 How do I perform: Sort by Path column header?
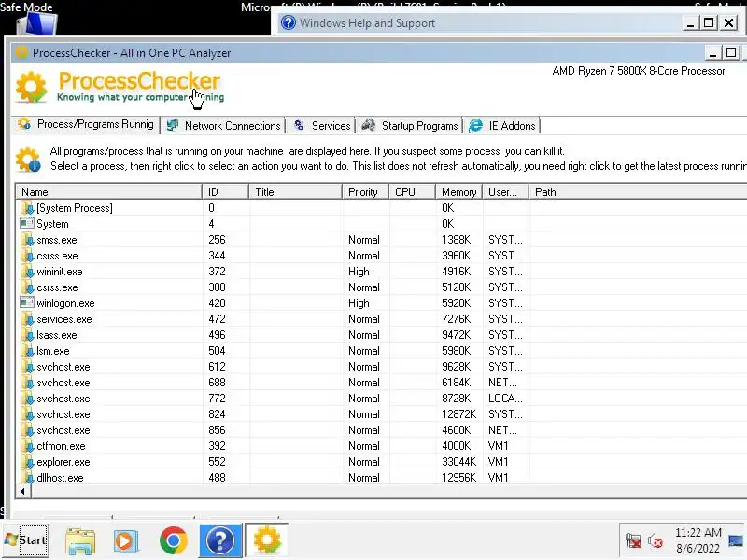(x=639, y=192)
